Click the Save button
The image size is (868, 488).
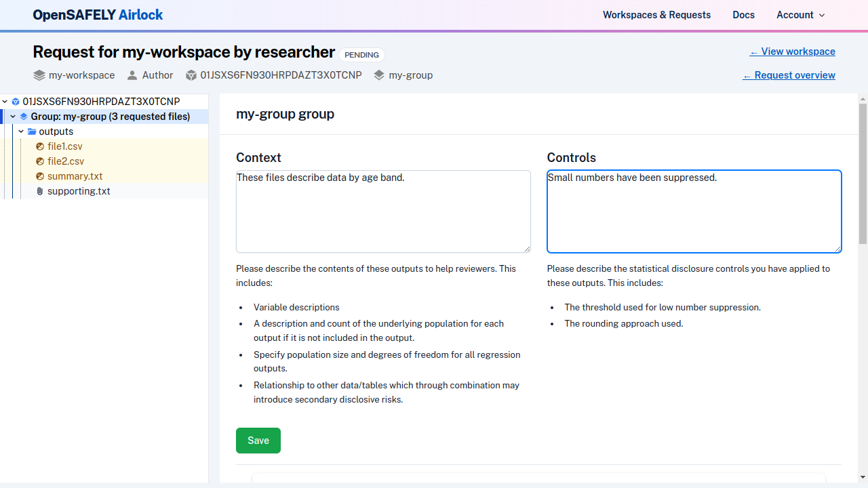point(258,441)
